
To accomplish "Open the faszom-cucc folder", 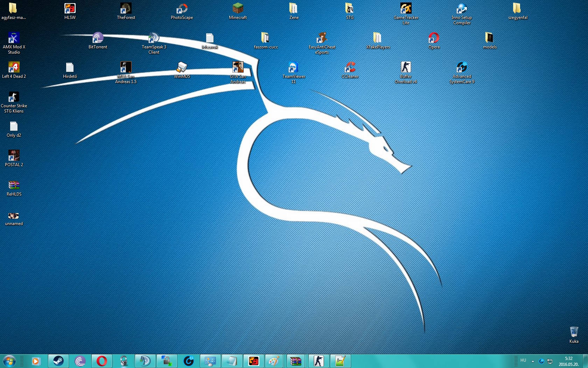I will pos(266,40).
